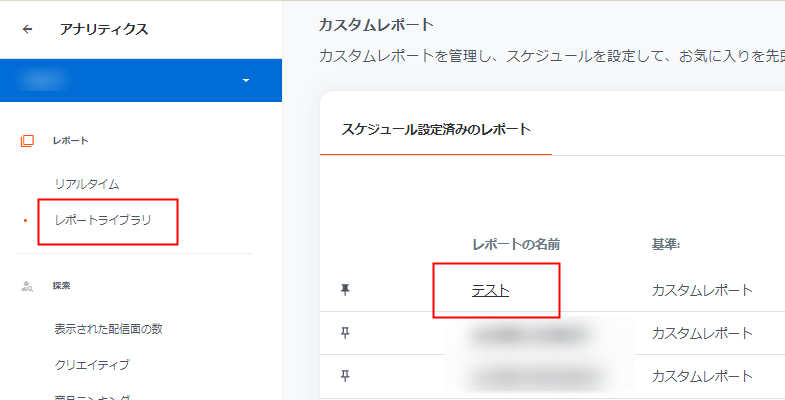
Task: Click the 基準: column header
Action: 665,245
